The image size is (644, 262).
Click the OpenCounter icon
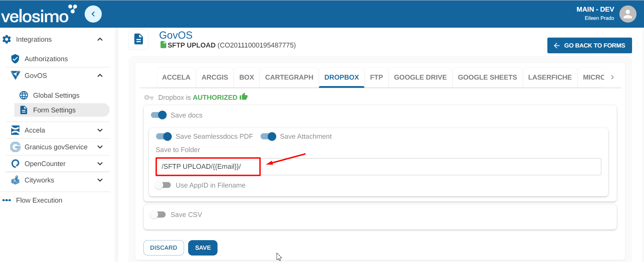click(x=15, y=164)
